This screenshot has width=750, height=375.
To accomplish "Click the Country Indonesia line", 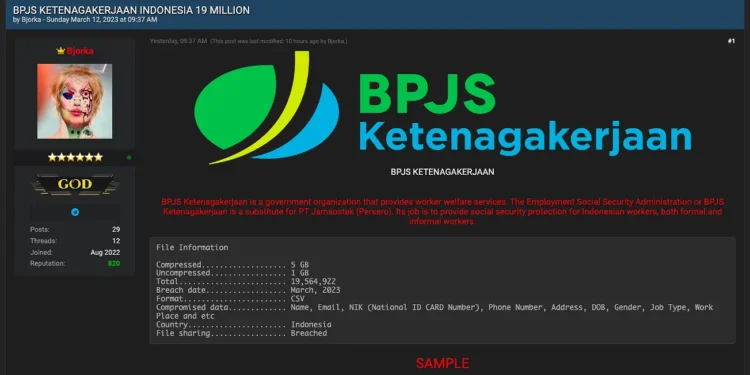I will [243, 325].
